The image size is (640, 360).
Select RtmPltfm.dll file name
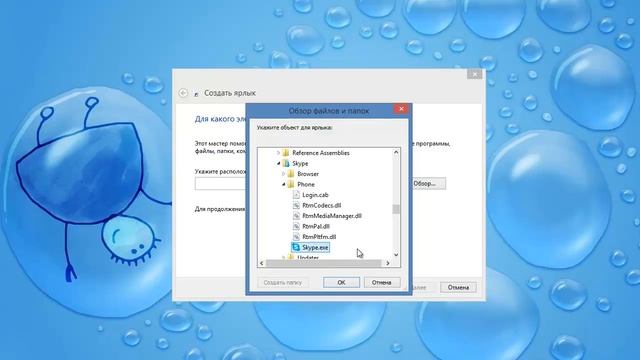(x=319, y=237)
